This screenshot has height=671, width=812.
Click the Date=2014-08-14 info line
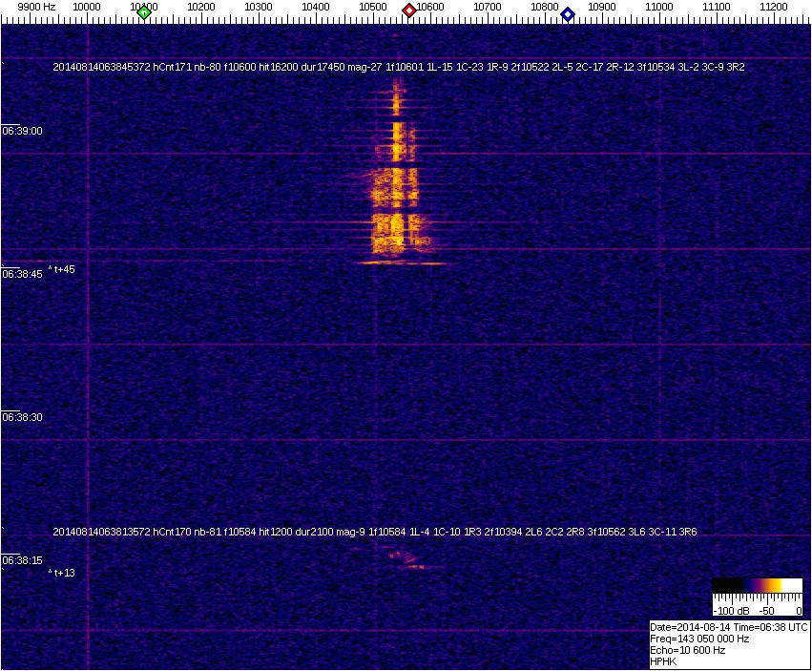(x=729, y=627)
